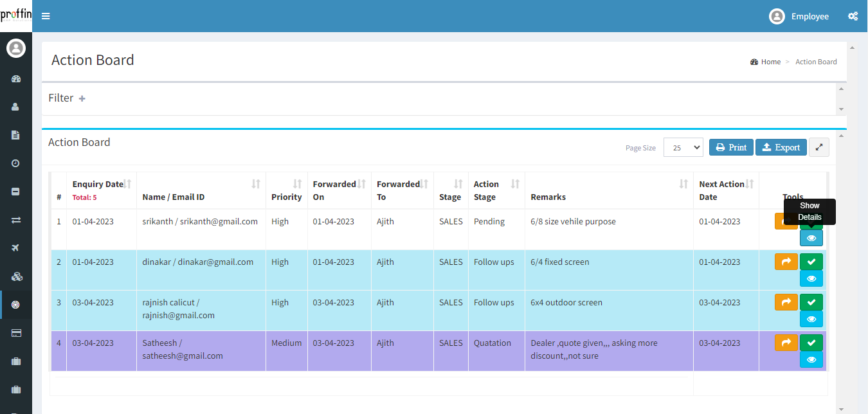The image size is (868, 414).
Task: Open the Employee user menu
Action: pyautogui.click(x=799, y=16)
